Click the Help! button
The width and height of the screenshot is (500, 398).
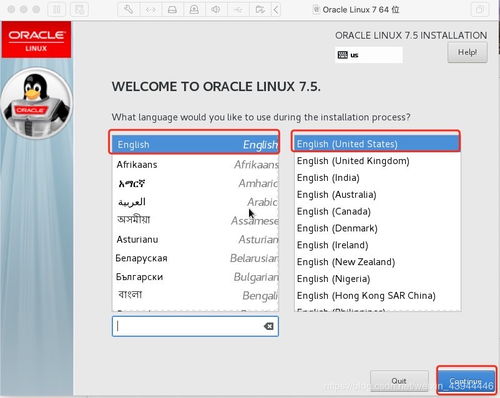tap(467, 52)
